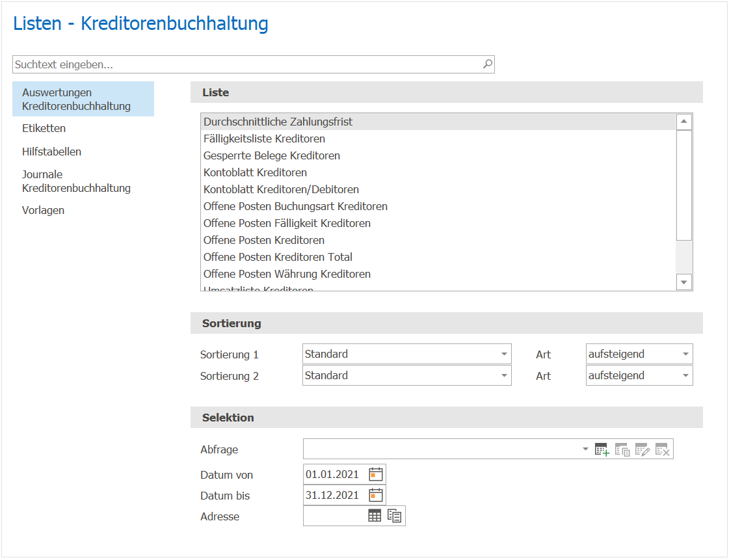Pick Kontoblatt Kreditoren/Debitoren
Viewport: 729px width, 560px height.
click(x=439, y=189)
